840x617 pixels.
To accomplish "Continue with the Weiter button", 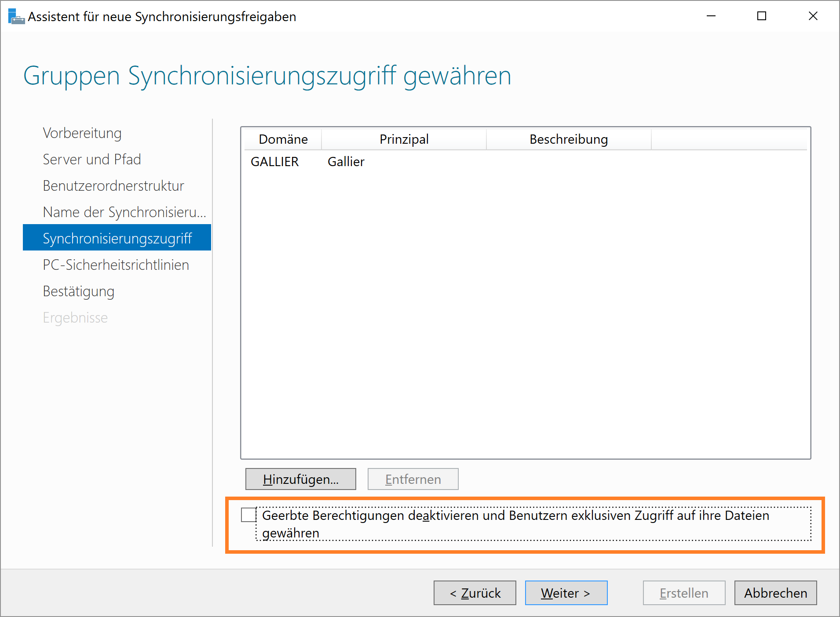I will tap(566, 593).
